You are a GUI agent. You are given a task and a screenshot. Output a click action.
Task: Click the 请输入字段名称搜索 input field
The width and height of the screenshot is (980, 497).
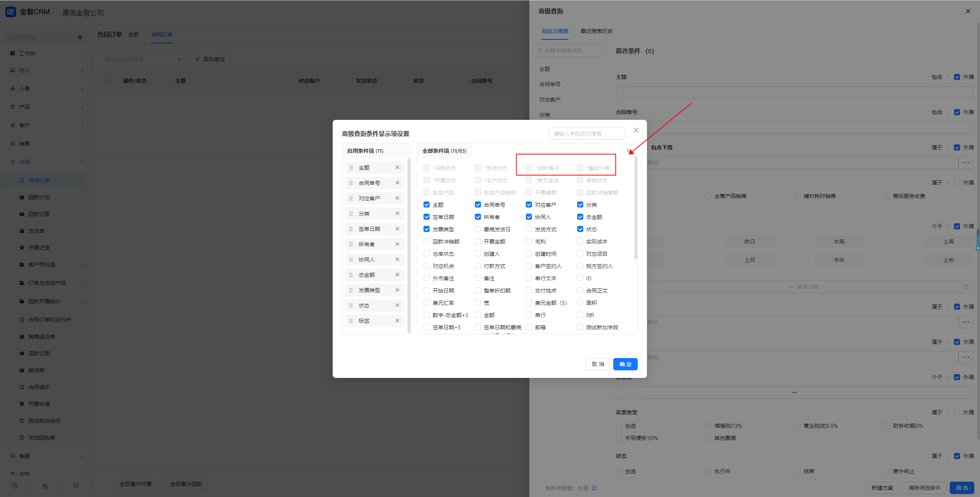587,134
